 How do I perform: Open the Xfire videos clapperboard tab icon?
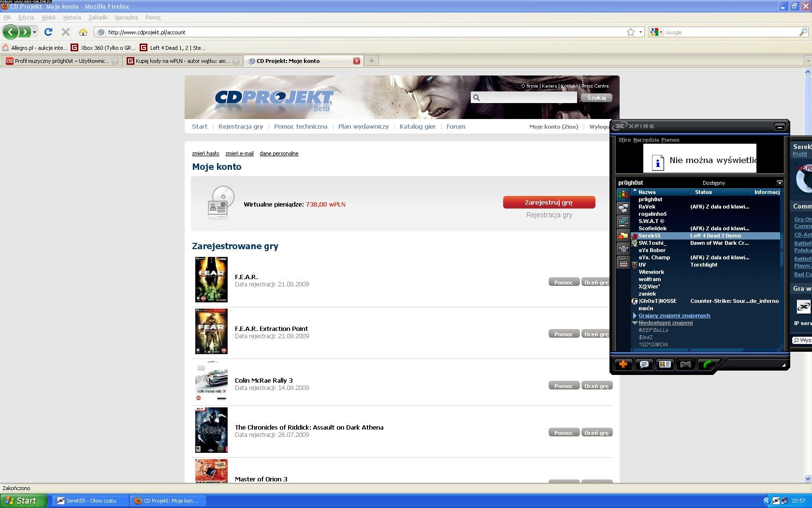[623, 263]
